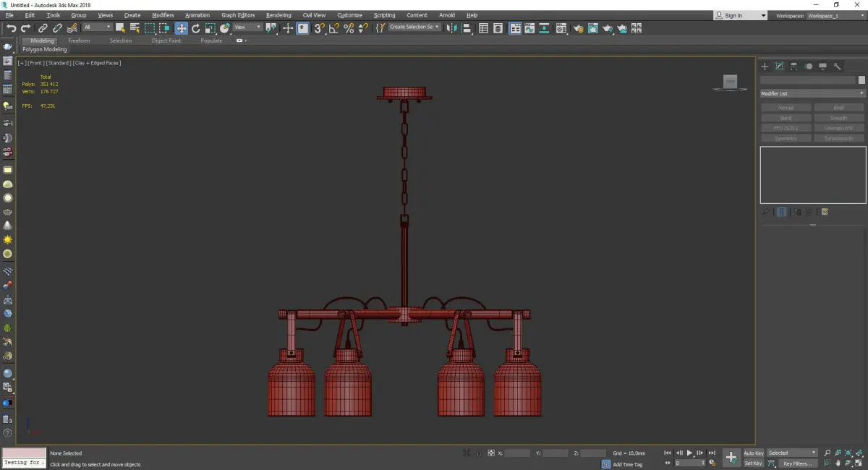The image size is (868, 470).
Task: Toggle the 3D Snaps button
Action: (x=318, y=28)
